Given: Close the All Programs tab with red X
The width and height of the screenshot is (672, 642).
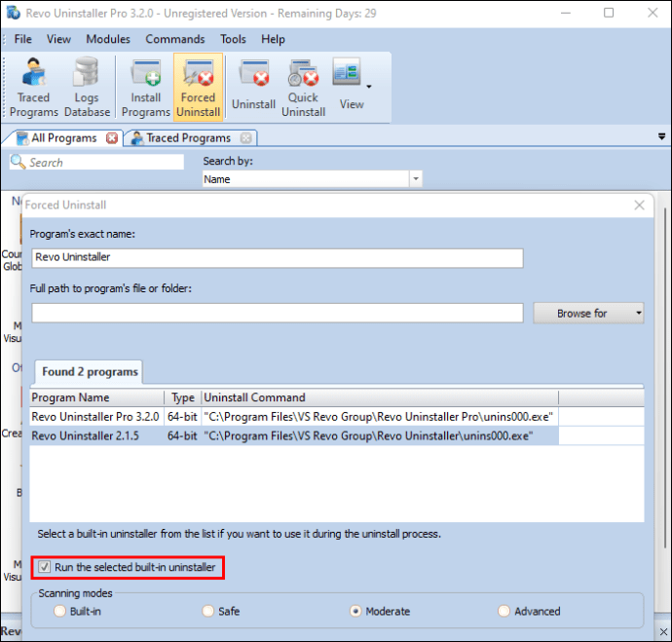Looking at the screenshot, I should pyautogui.click(x=112, y=138).
